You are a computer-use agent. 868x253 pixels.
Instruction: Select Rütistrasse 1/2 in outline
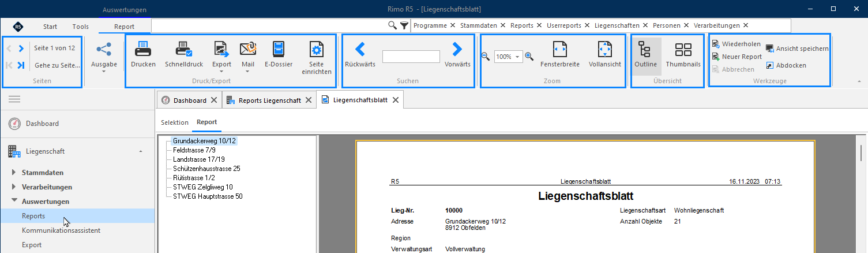click(195, 177)
